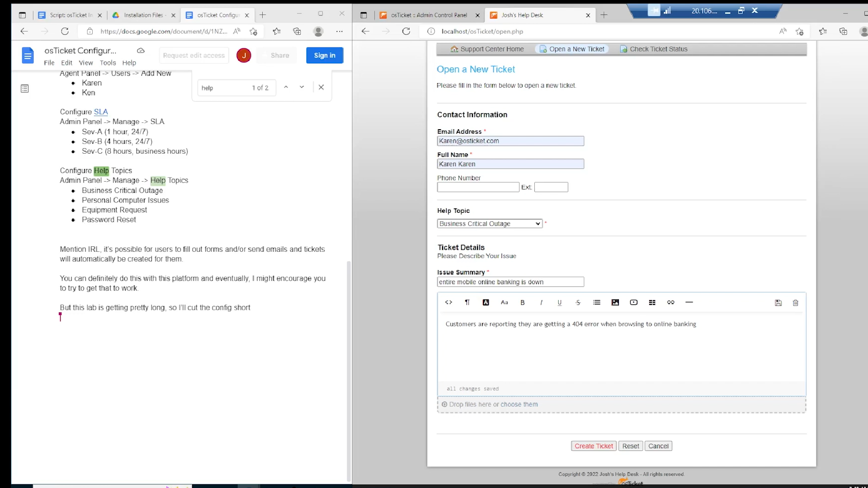Open the Check Ticket Status link
The image size is (868, 488).
[x=654, y=49]
